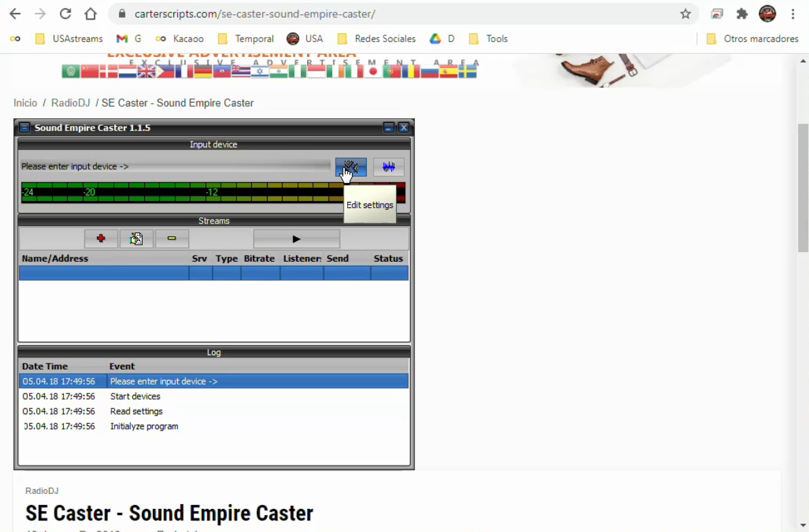Reload the current page
809x532 pixels.
65,14
